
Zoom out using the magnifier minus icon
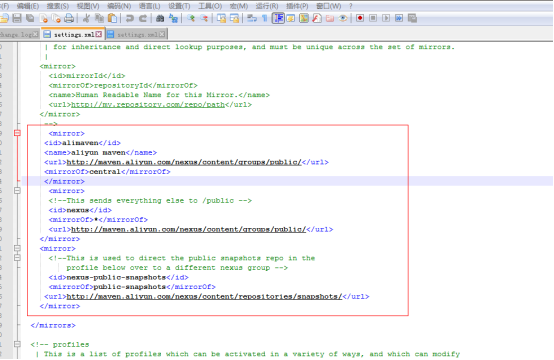pos(204,18)
